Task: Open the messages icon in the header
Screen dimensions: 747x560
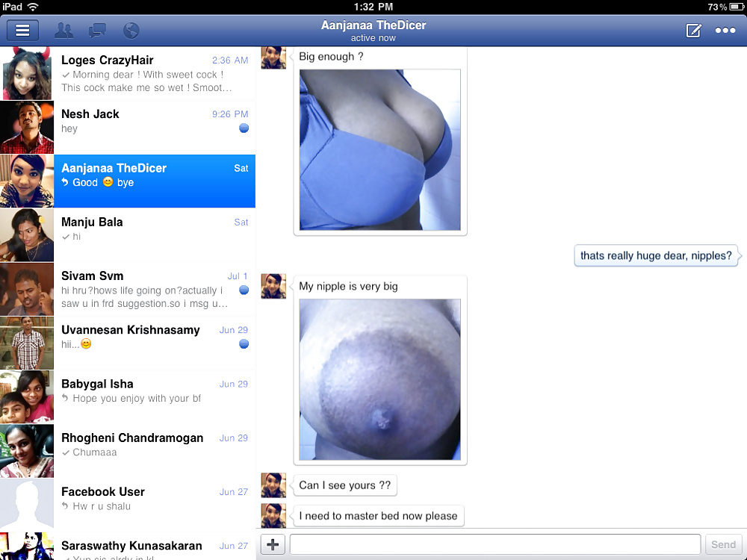Action: 97,31
